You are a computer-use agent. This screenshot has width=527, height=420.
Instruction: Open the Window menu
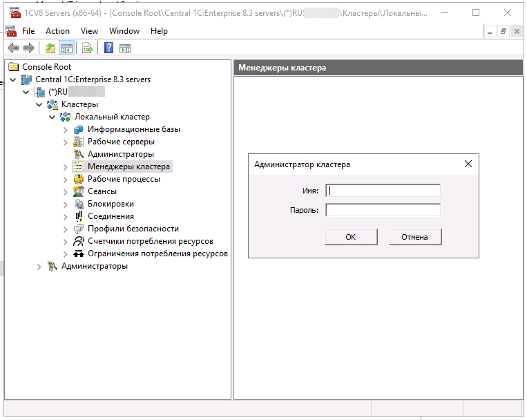point(124,31)
